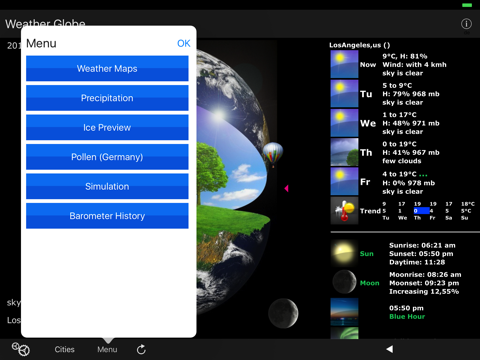Screen dimensions: 480x360
Task: Open Cities in bottom toolbar
Action: 64,349
